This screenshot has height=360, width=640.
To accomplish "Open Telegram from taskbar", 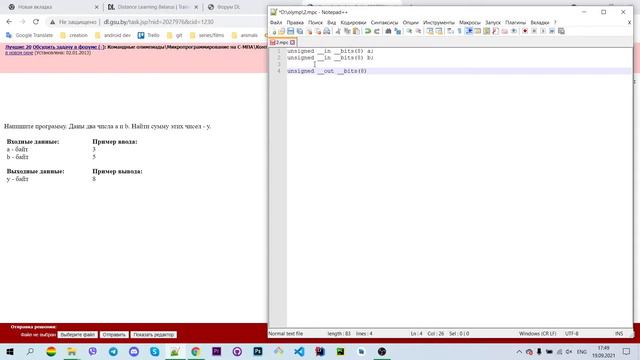I will 113,351.
